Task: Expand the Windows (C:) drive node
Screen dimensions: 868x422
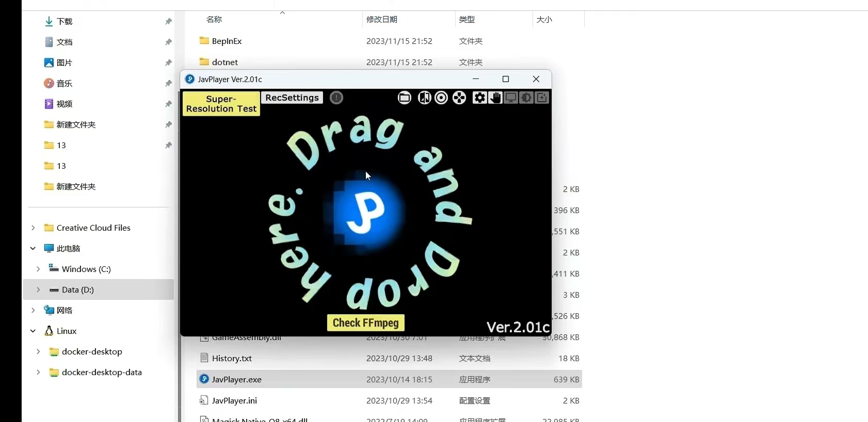Action: [x=38, y=269]
